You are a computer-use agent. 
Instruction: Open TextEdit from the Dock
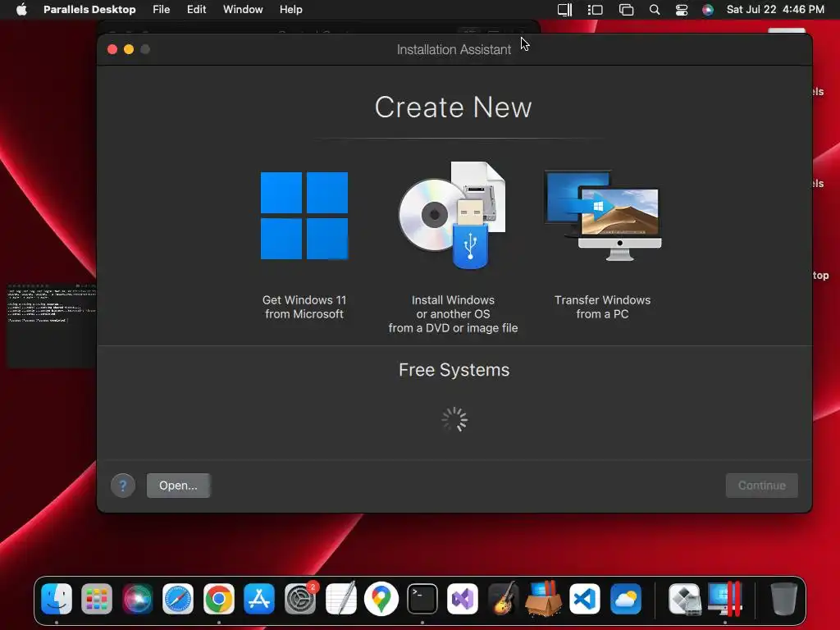[x=341, y=598]
